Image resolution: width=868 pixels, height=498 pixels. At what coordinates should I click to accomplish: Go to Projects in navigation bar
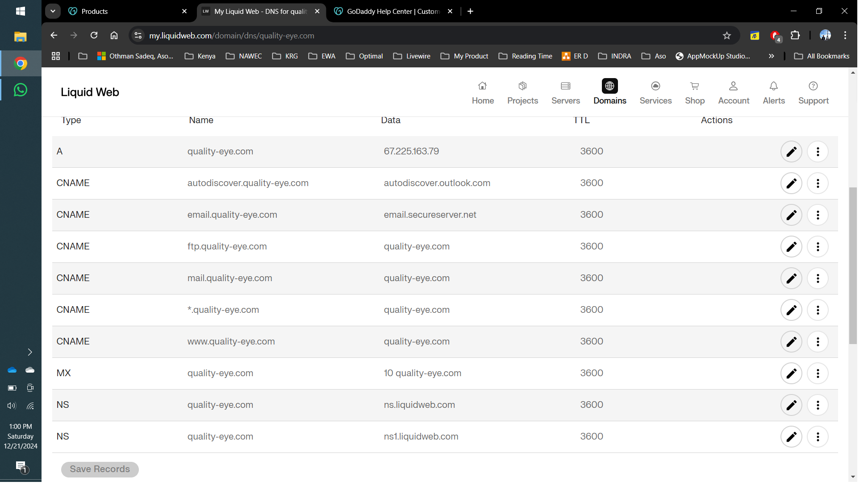[x=522, y=92]
